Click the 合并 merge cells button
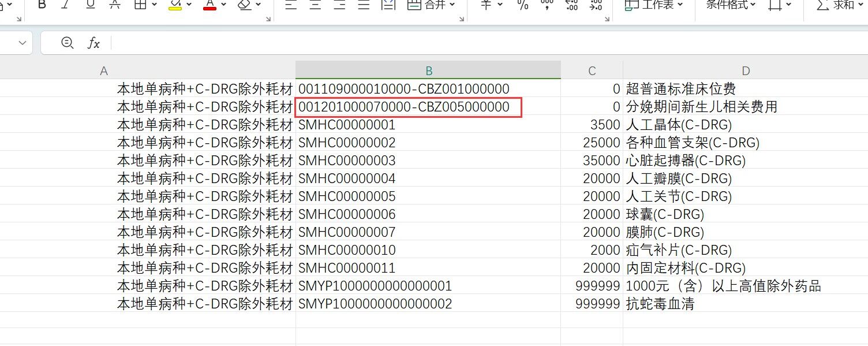868x346 pixels. coord(426,5)
